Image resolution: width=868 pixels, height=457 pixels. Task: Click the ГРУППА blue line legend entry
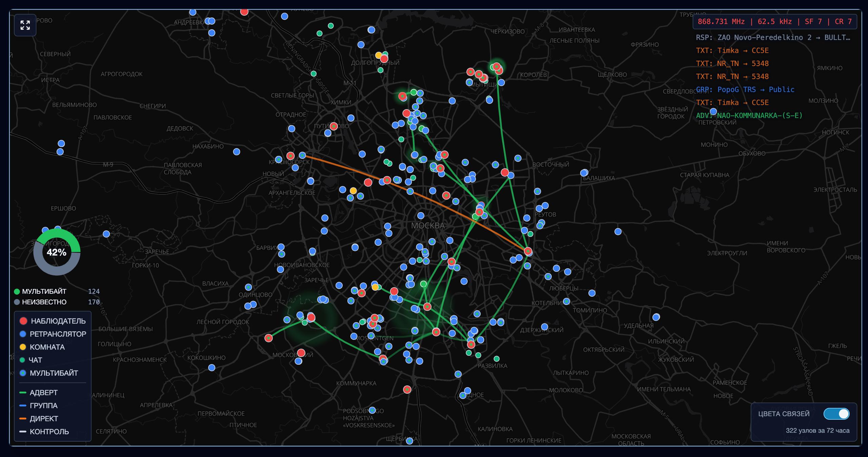click(39, 406)
